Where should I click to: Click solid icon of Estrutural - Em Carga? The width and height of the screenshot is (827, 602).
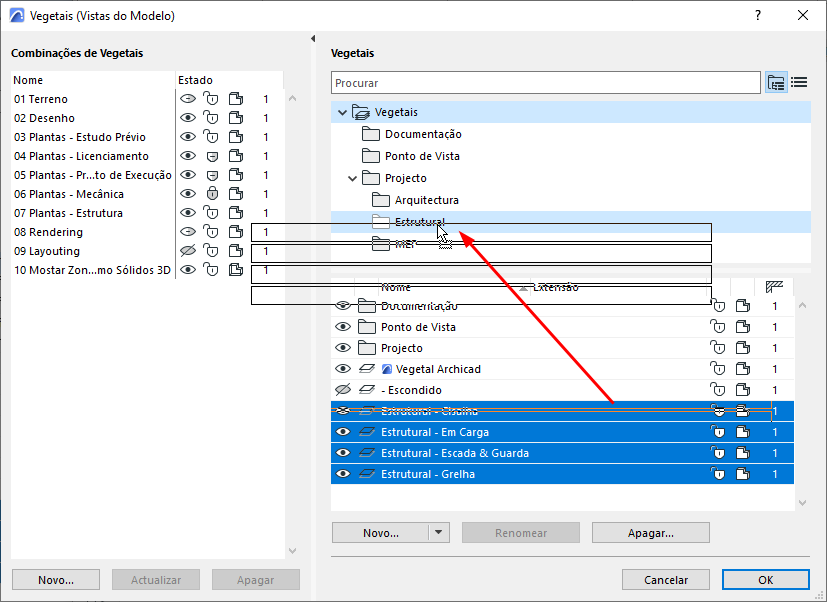click(743, 432)
